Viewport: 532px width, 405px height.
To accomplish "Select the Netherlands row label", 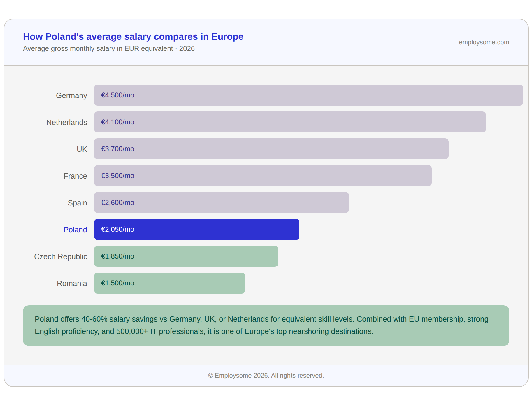I will coord(66,122).
